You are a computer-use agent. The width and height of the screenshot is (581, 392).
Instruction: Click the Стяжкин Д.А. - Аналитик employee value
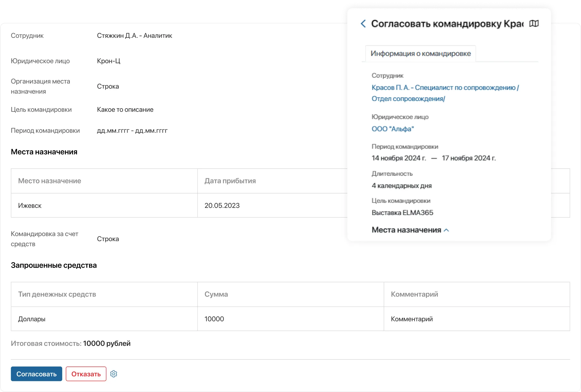pos(135,36)
